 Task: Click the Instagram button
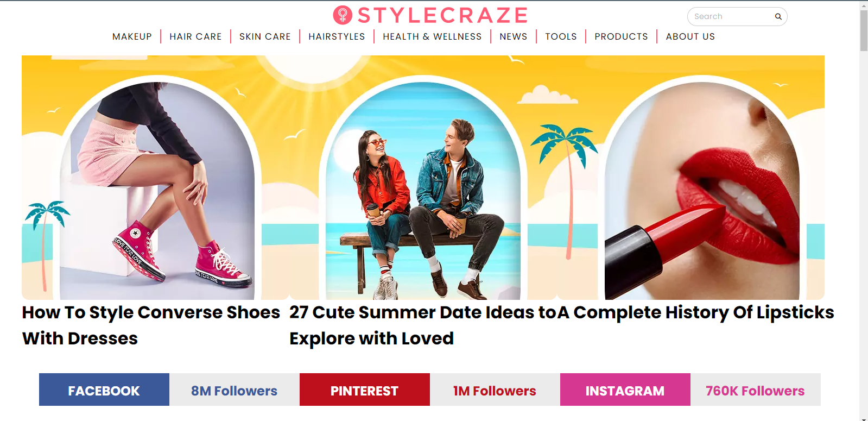click(x=625, y=389)
